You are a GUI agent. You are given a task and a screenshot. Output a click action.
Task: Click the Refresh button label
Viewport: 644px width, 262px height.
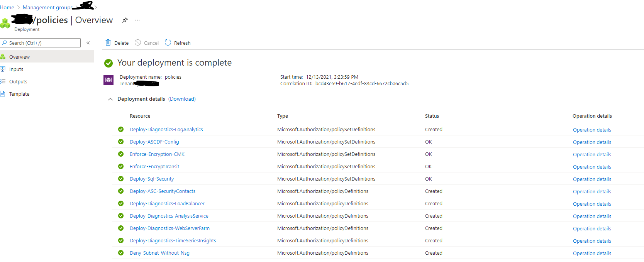182,43
